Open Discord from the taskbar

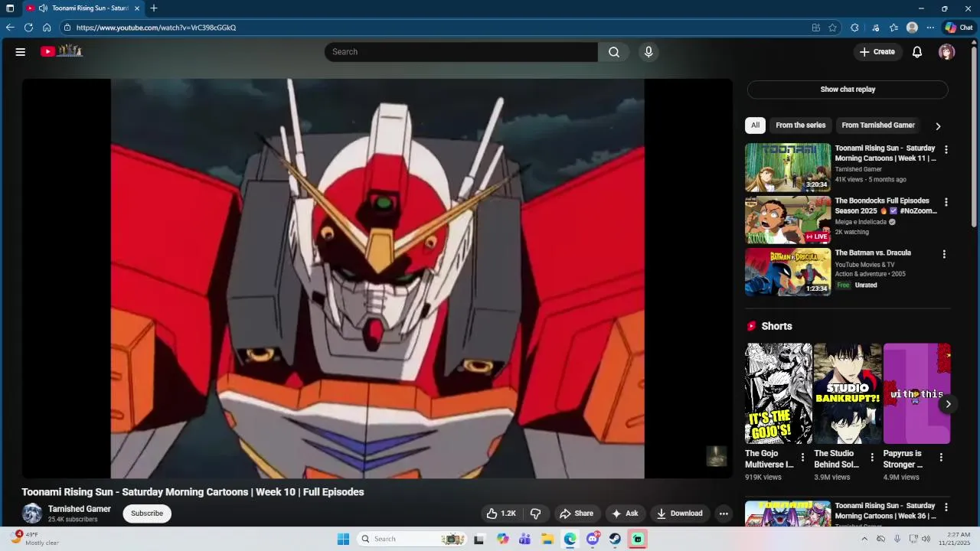click(593, 539)
